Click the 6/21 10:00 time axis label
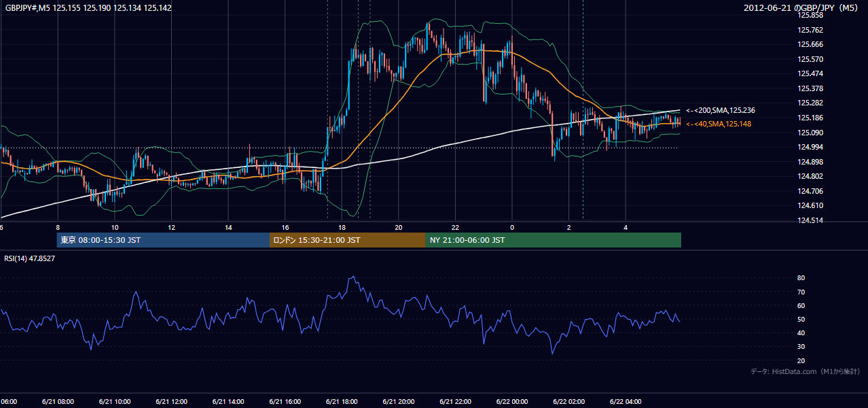This screenshot has height=408, width=868. (114, 402)
